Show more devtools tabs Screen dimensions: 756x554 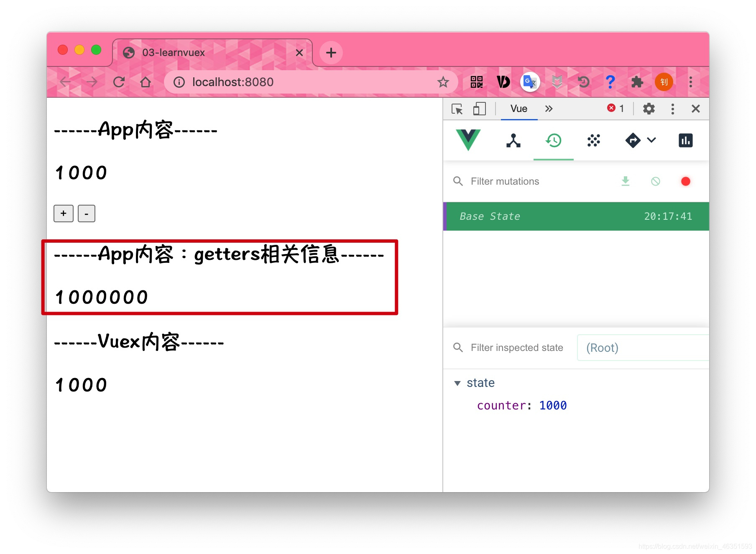(549, 109)
